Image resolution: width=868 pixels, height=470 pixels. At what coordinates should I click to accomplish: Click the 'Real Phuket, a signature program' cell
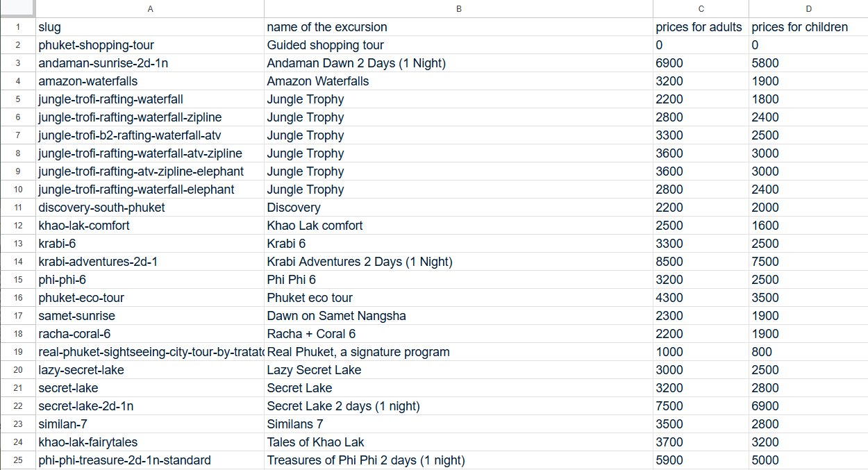pyautogui.click(x=458, y=352)
